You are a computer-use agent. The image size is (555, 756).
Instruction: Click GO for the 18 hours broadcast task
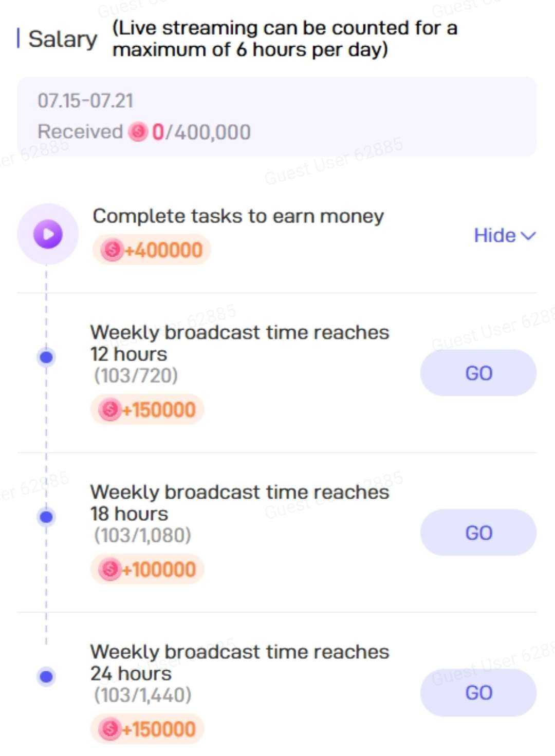pyautogui.click(x=478, y=533)
